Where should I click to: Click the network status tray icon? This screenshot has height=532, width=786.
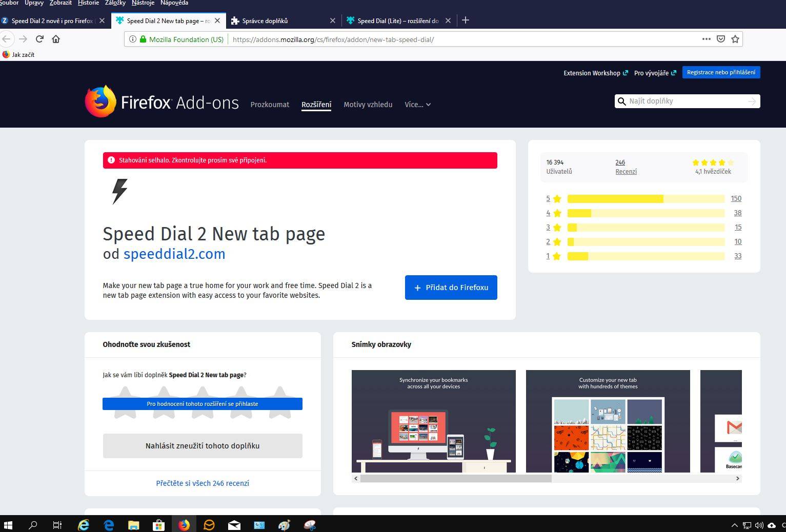[747, 525]
